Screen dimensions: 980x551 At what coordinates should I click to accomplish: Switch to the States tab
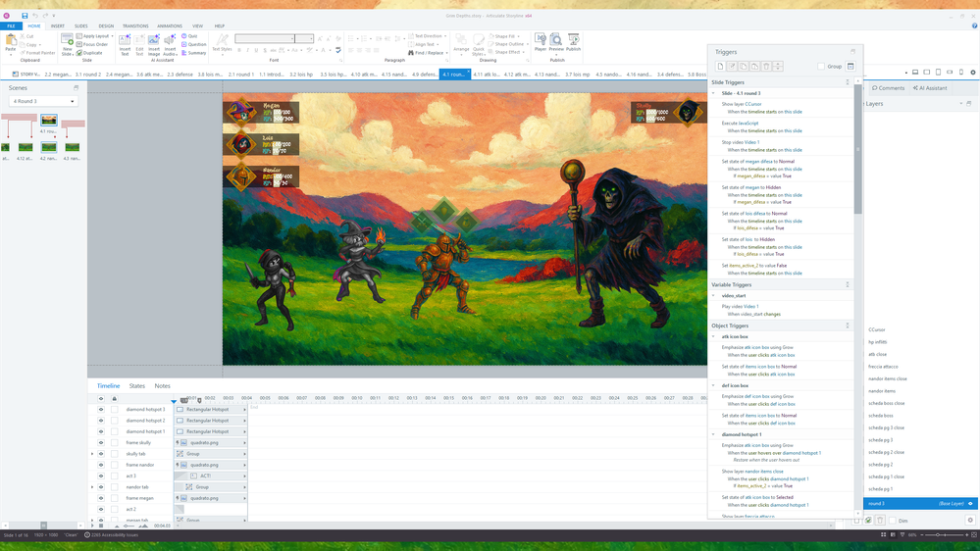point(137,386)
